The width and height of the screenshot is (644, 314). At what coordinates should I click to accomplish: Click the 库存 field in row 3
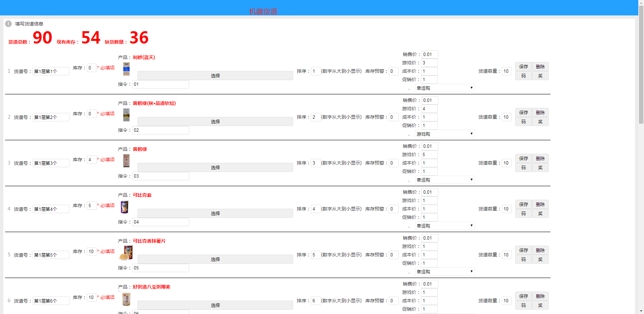(x=92, y=160)
